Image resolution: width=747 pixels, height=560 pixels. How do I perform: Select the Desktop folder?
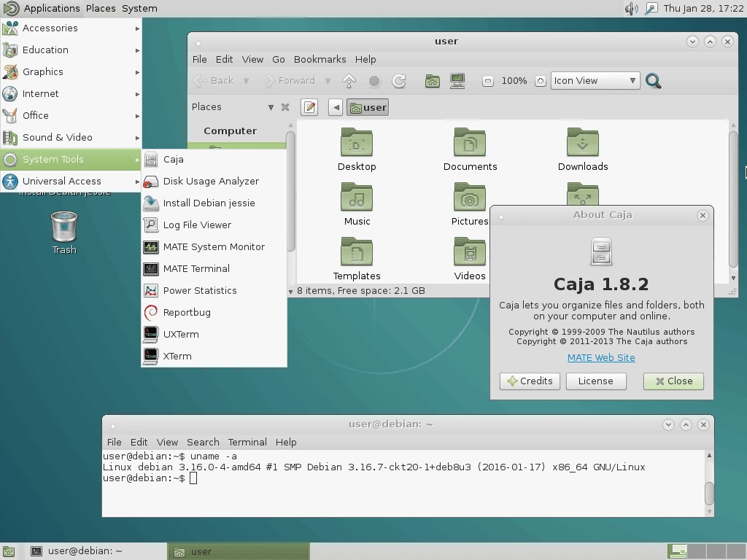pos(357,149)
